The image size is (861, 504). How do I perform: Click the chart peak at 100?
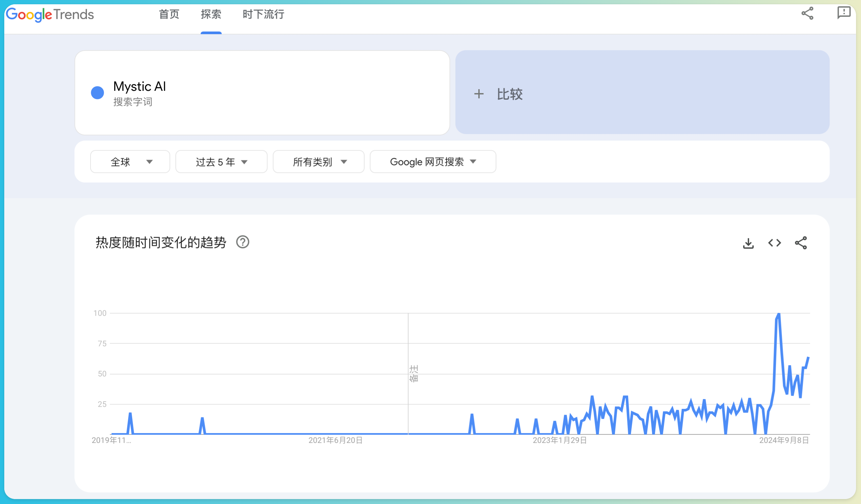click(779, 313)
